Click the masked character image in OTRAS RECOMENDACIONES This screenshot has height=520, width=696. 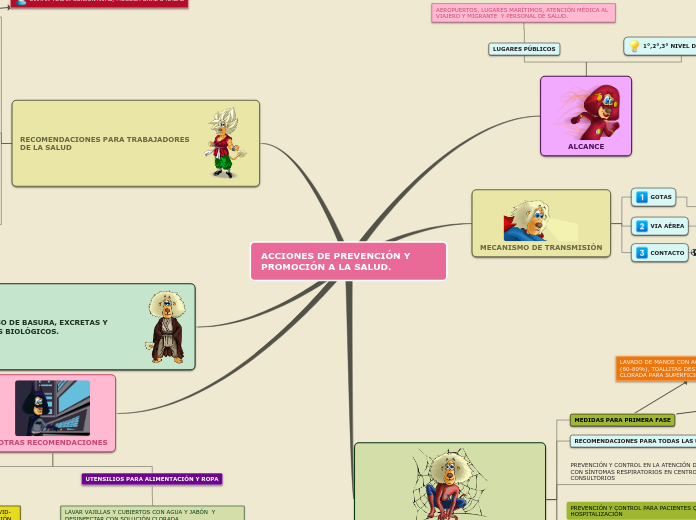tap(52, 408)
